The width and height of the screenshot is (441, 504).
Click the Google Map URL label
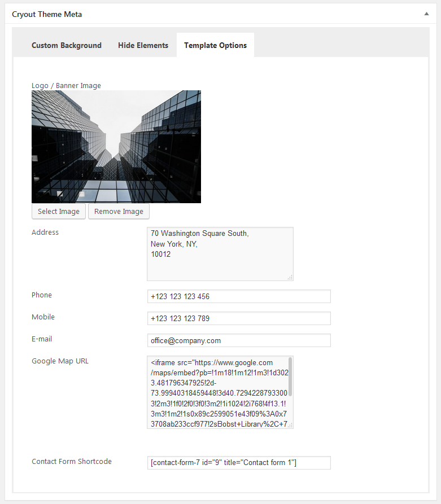60,361
